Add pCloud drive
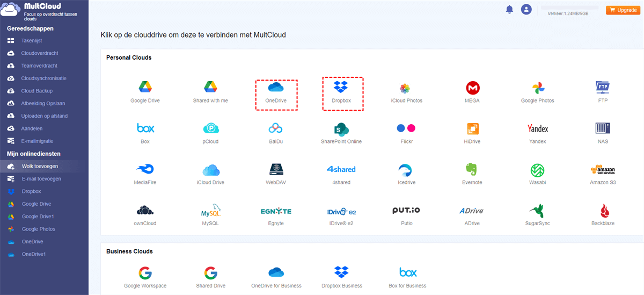 pos(210,133)
